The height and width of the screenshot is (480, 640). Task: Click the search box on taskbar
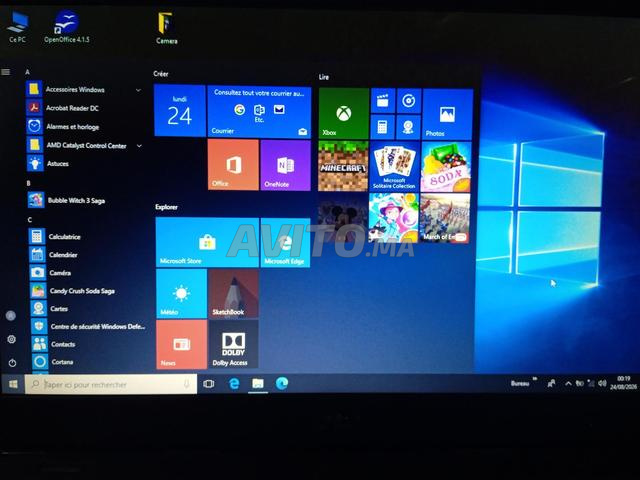111,384
